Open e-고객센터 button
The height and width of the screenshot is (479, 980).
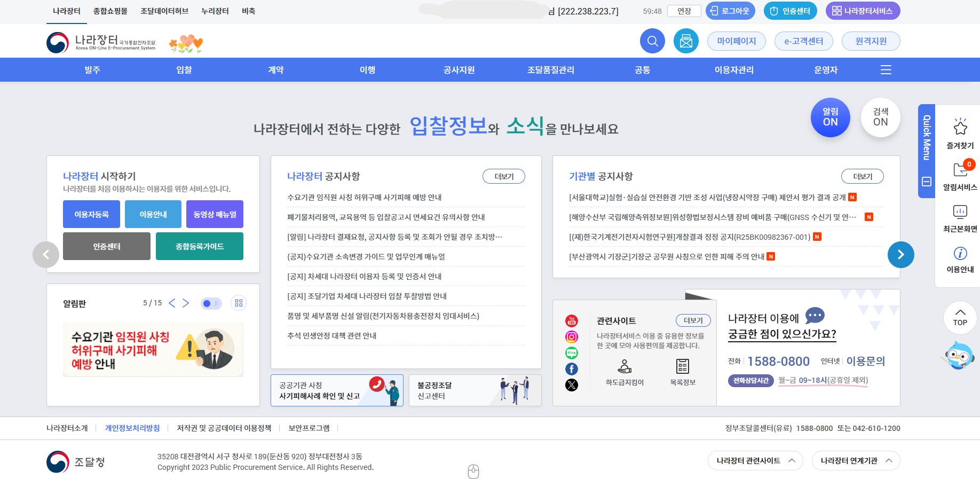click(804, 41)
